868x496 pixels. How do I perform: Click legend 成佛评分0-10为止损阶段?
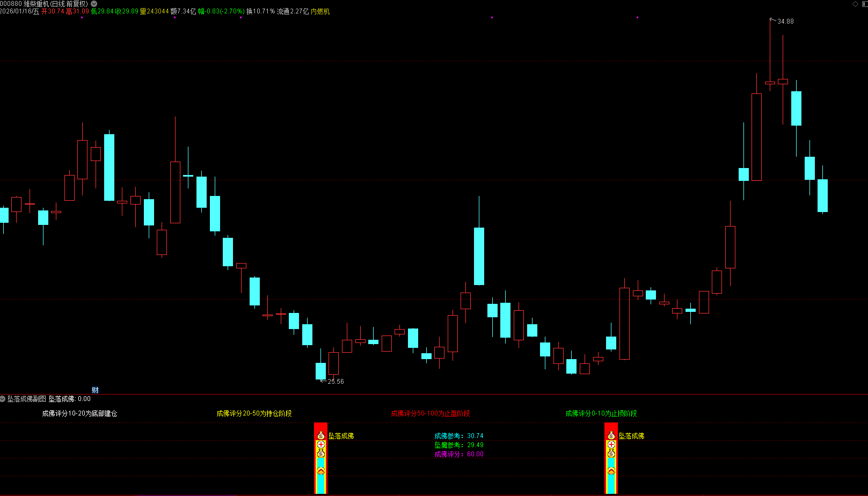(601, 413)
